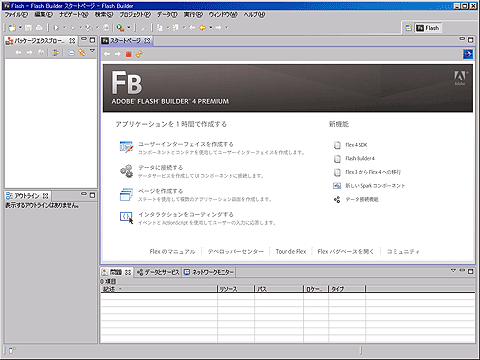The height and width of the screenshot is (360, 480).
Task: Open the Package Explorer view menu triangle
Action: pos(92,51)
